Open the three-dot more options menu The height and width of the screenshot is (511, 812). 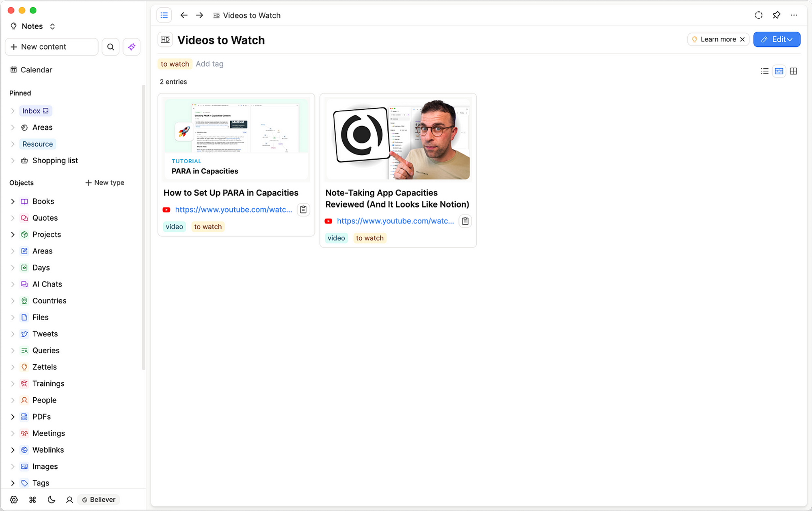794,15
